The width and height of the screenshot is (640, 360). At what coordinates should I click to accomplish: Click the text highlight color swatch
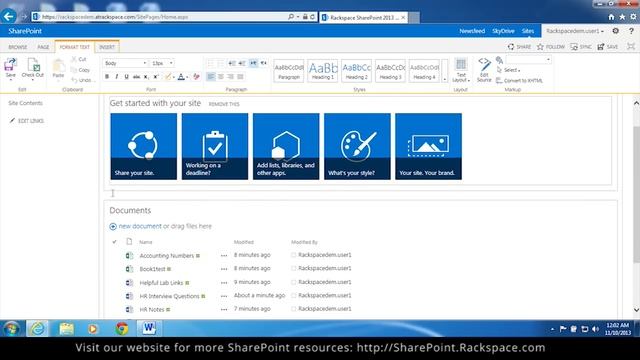167,77
